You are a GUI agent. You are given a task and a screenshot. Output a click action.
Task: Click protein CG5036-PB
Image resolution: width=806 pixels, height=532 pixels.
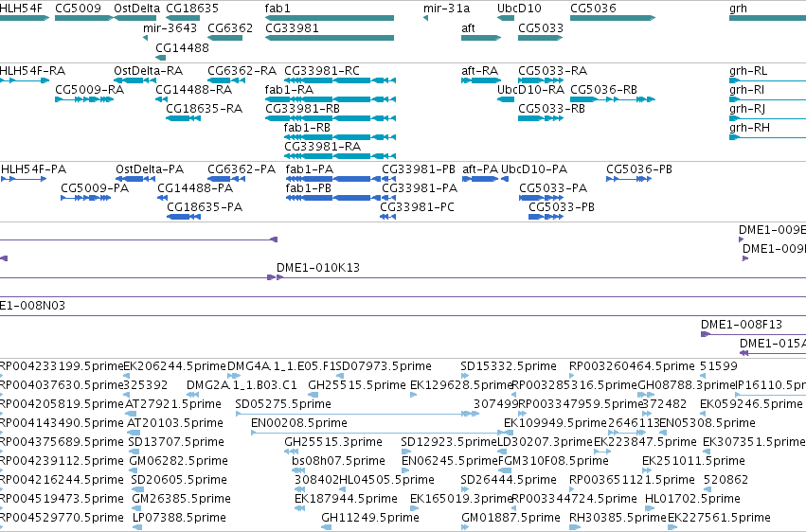coord(639,168)
